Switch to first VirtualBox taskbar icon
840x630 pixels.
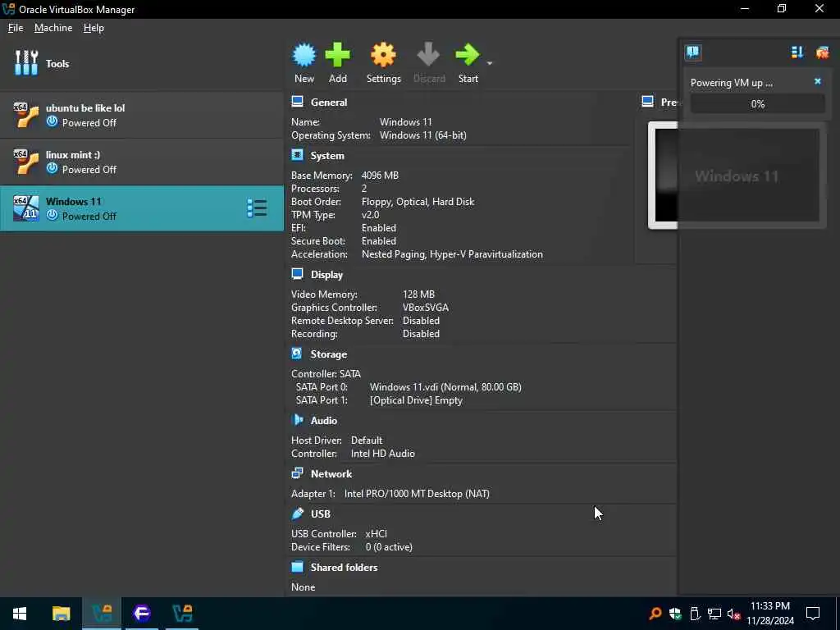pyautogui.click(x=102, y=614)
